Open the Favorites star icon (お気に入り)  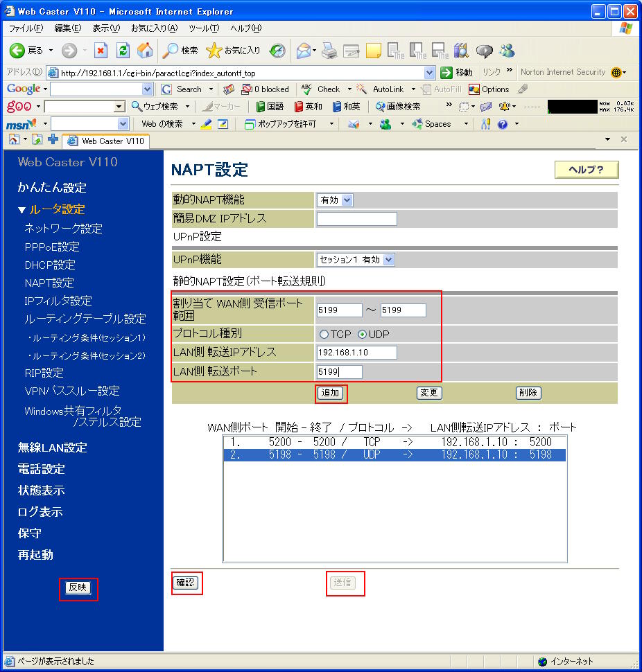[214, 51]
